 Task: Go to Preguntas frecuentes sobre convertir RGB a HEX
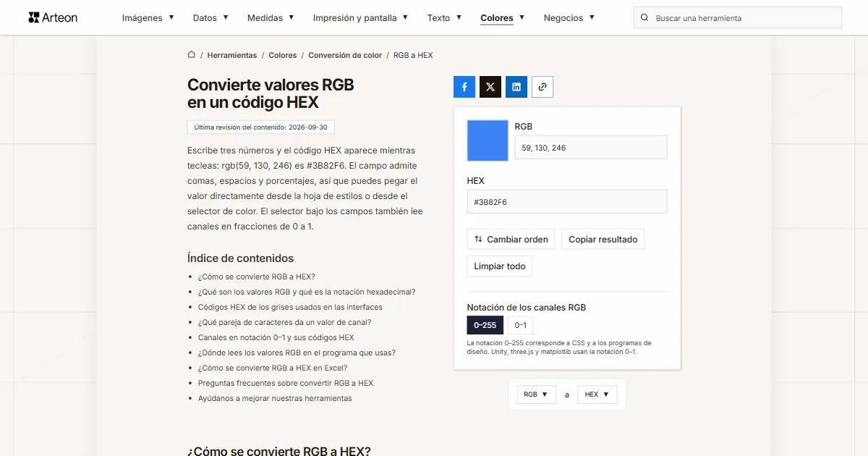point(286,383)
